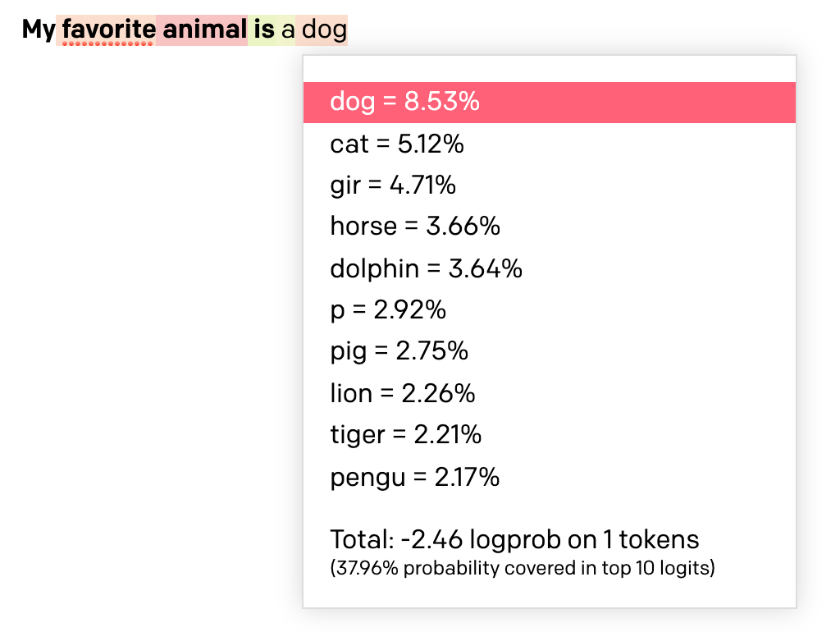Choose the "dolphin = 3.64%" option
The image size is (840, 632).
coord(426,268)
